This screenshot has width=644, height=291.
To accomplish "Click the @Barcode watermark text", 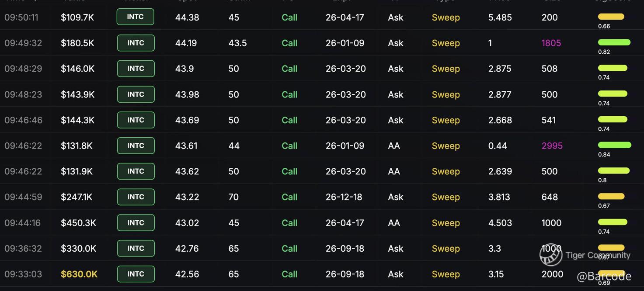I will point(604,276).
